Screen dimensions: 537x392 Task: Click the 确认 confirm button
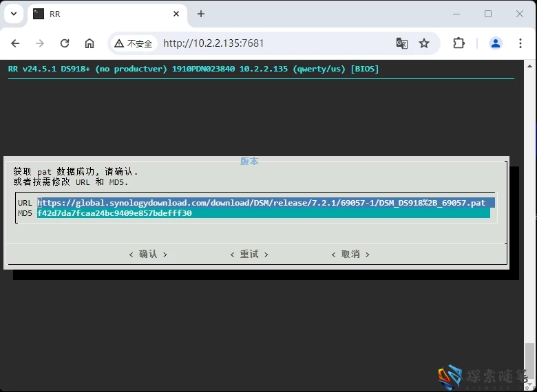(x=148, y=254)
